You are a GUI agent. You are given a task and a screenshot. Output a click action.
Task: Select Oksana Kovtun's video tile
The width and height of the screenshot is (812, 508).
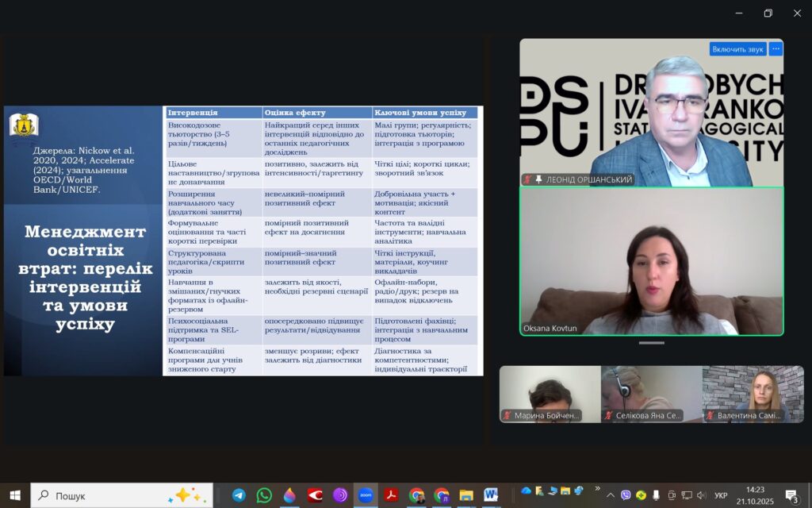(651, 261)
